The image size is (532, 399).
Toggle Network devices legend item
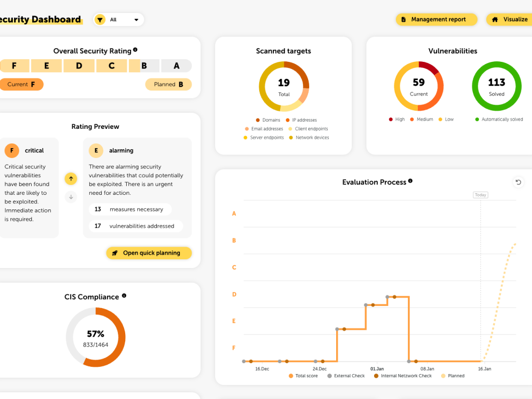[x=309, y=138]
